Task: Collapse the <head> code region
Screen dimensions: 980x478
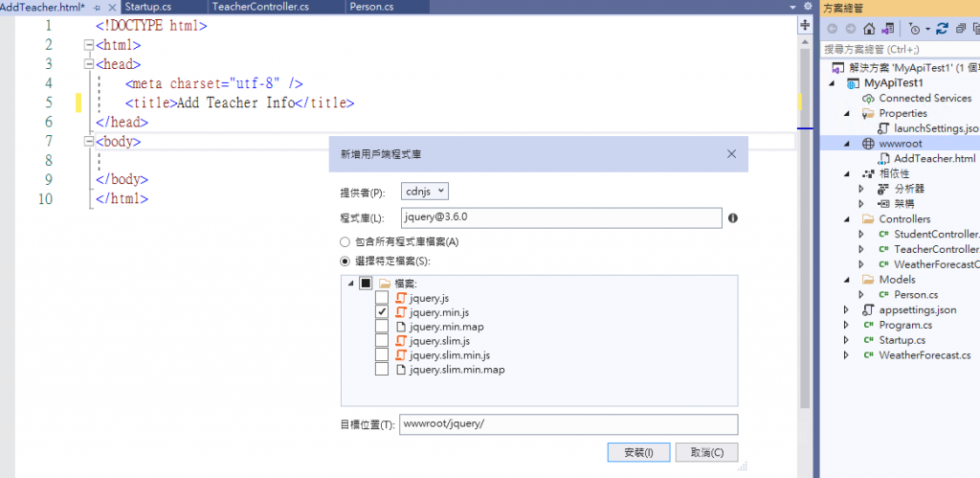Action: [88, 64]
